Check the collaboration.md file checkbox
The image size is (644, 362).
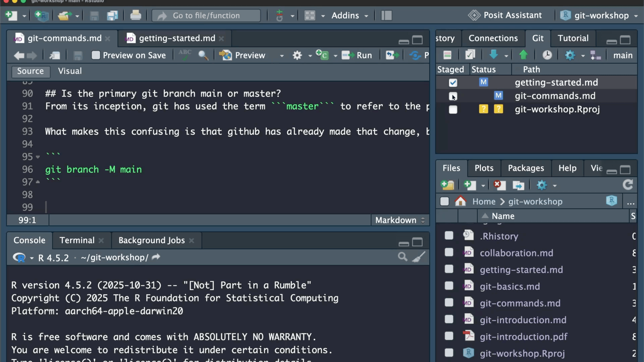tap(449, 252)
